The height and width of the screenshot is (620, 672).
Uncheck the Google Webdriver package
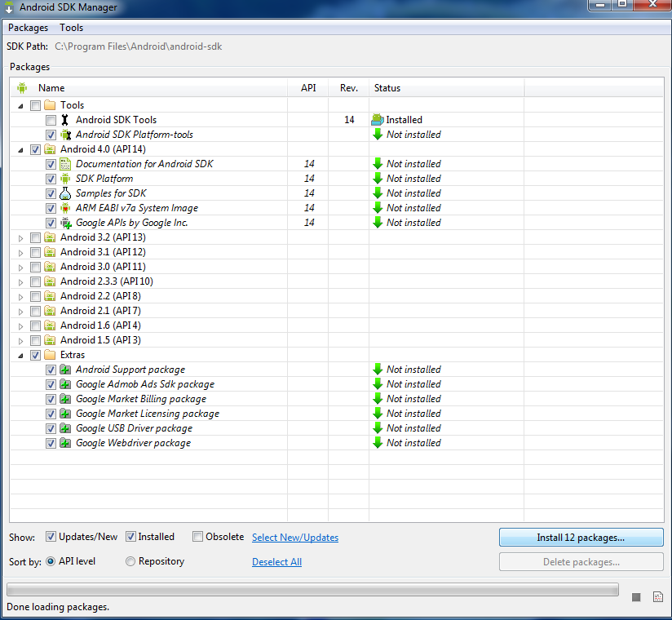point(51,443)
